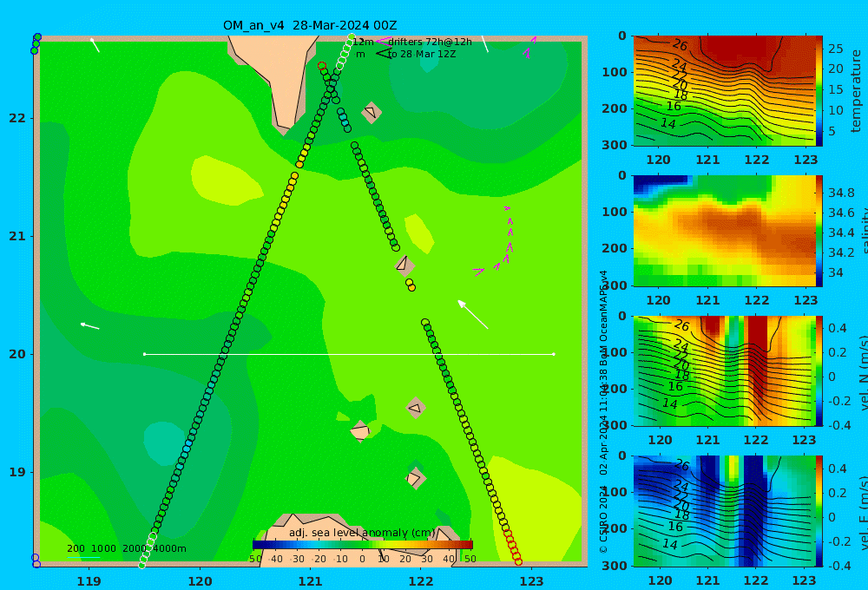Click the '200 1000 2000 4000m' depth legend

(126, 548)
